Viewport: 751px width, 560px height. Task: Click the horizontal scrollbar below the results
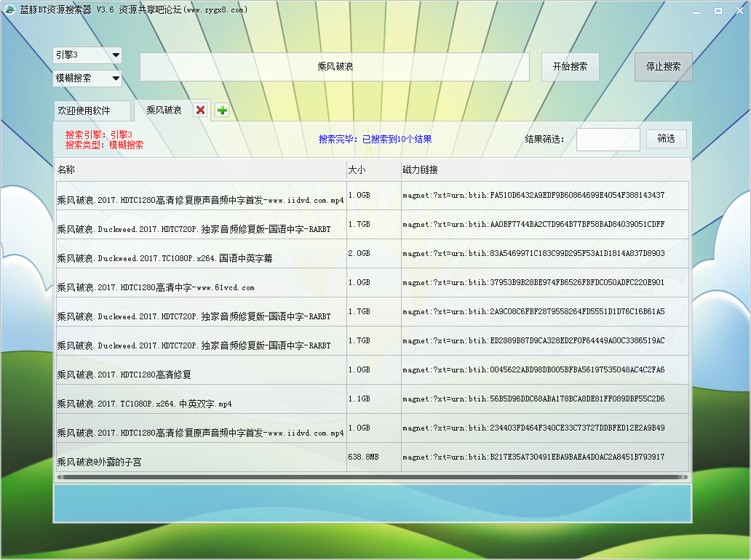coord(372,477)
